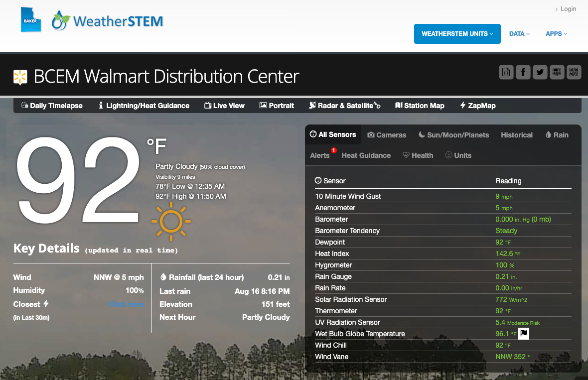
Task: Click the Rain Rate sensor row
Action: [x=443, y=288]
